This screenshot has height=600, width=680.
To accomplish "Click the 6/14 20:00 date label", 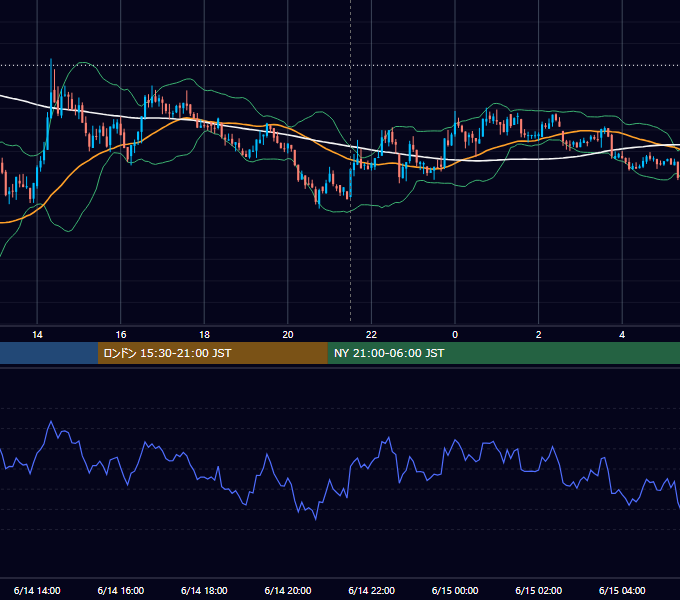I will [x=288, y=590].
